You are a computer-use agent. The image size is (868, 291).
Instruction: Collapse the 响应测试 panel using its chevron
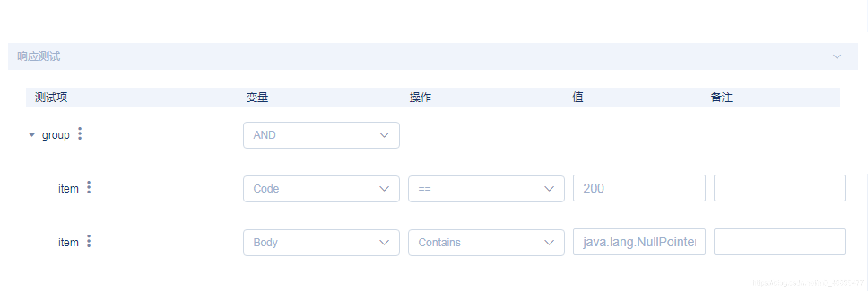point(837,56)
